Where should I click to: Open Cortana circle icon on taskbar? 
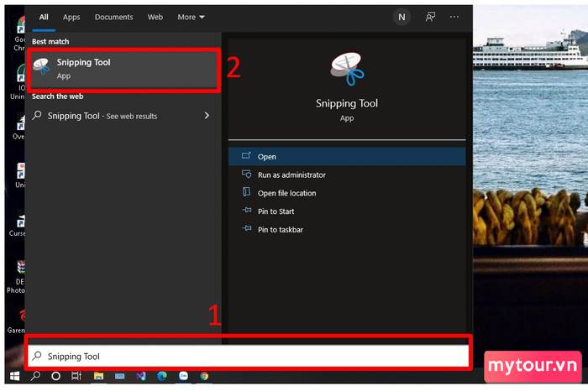[55, 376]
